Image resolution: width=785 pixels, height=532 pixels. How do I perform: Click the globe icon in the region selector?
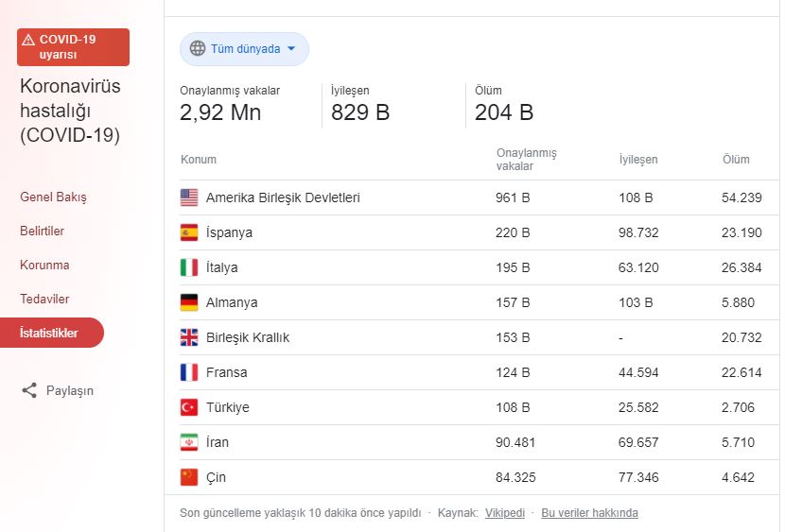(x=198, y=49)
